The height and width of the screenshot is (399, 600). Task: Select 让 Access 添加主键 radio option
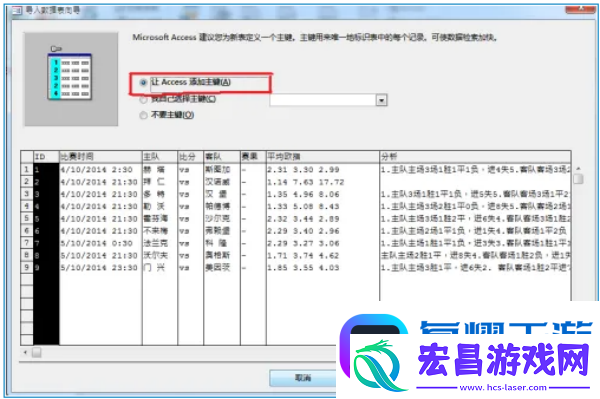click(x=143, y=82)
